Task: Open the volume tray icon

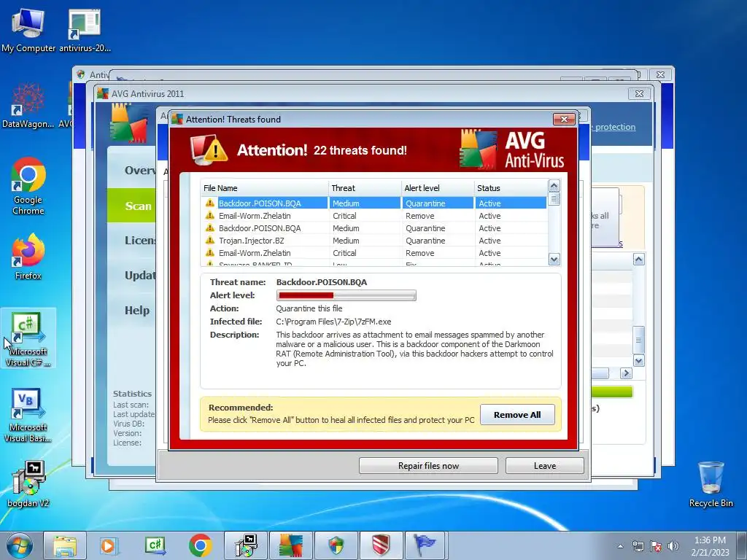Action: coord(673,546)
